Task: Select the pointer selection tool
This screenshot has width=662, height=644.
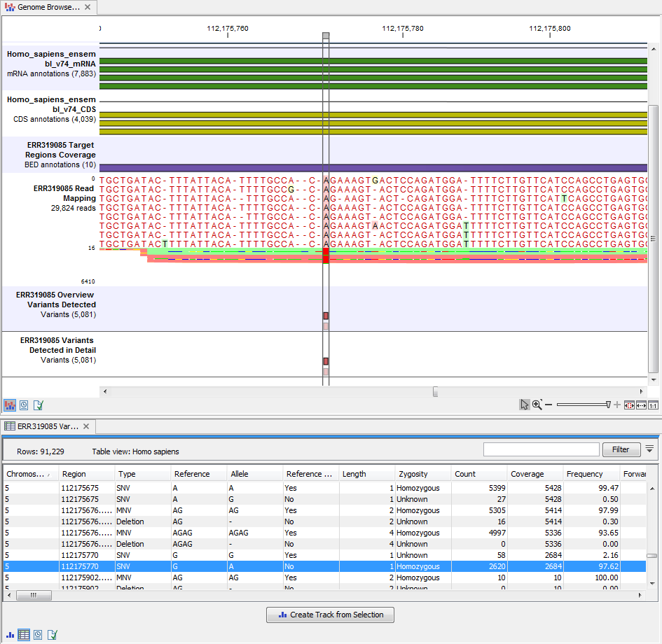Action: coord(525,405)
